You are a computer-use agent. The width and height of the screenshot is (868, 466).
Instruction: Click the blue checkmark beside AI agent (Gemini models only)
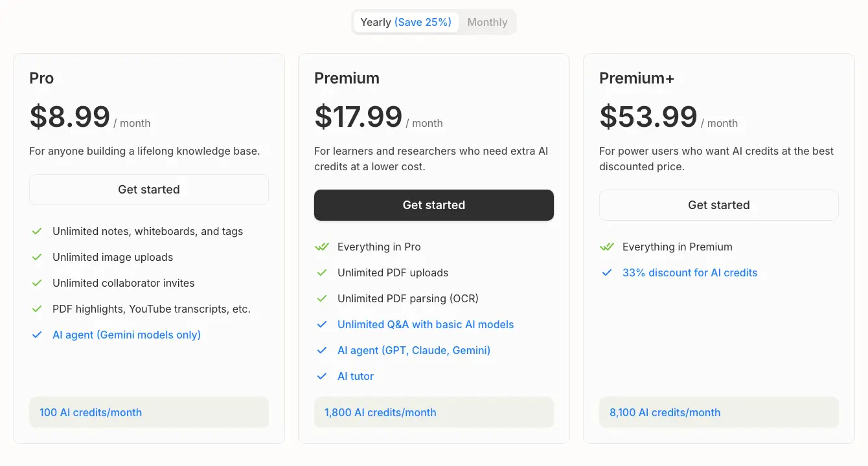[37, 335]
